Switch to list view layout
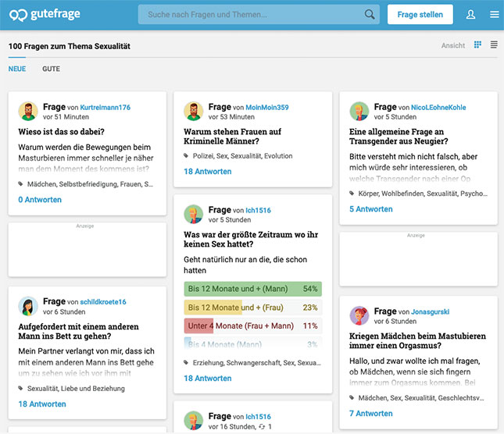This screenshot has width=504, height=434. [x=494, y=45]
